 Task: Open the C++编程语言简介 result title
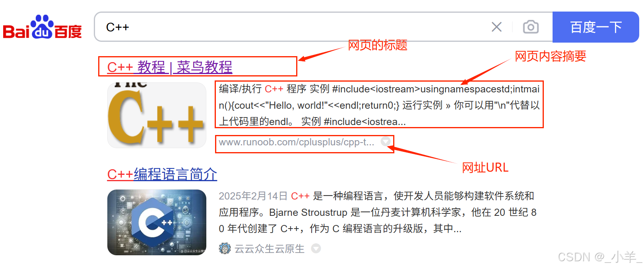[162, 174]
